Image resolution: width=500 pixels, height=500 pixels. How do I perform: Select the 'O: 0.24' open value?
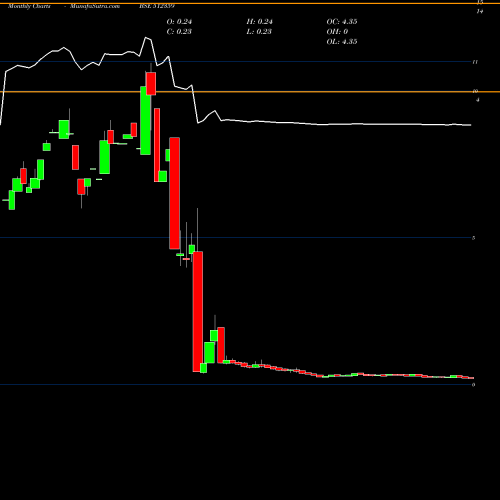[179, 22]
